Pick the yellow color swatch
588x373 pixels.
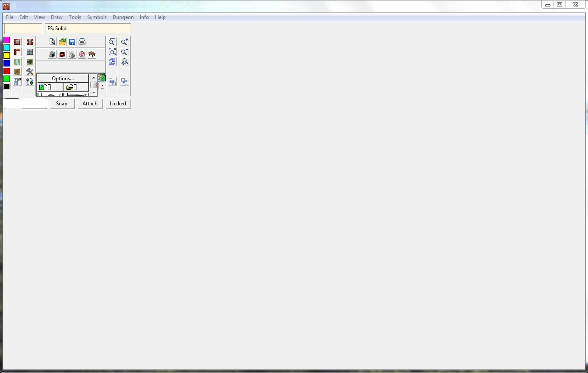coord(7,55)
